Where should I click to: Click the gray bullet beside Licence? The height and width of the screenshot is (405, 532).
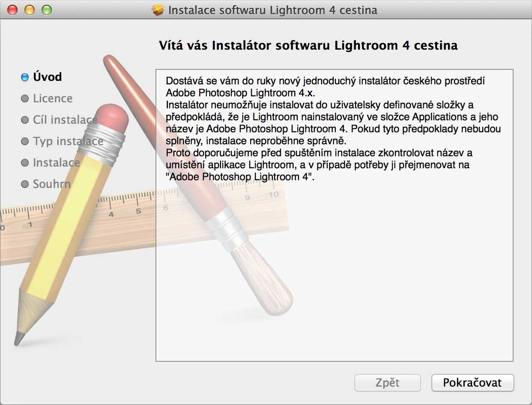pyautogui.click(x=25, y=98)
